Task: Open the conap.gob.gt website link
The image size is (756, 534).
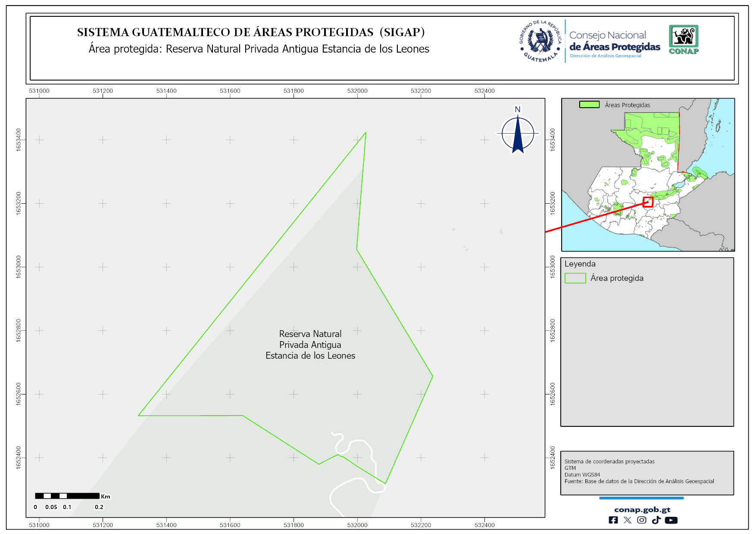Action: [x=642, y=509]
